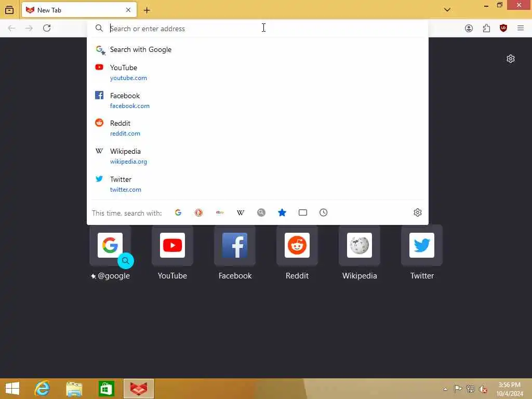532x399 pixels.
Task: Select the Twitter suggestion row
Action: (x=258, y=184)
